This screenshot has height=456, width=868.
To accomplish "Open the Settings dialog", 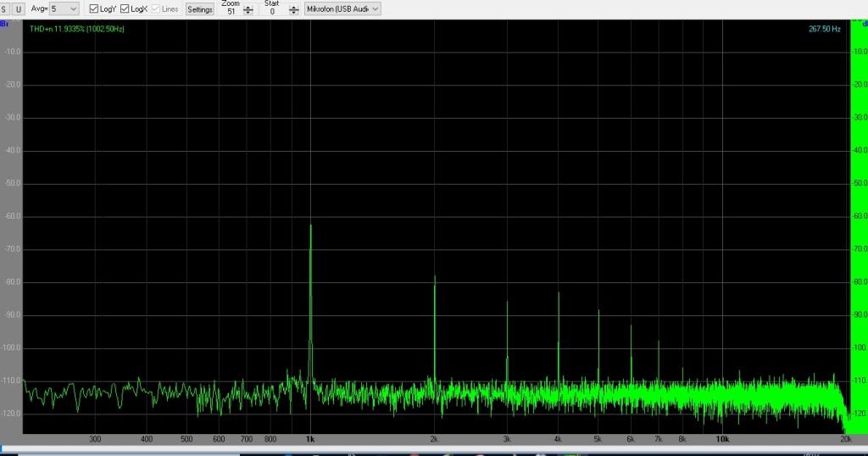I will pos(200,9).
